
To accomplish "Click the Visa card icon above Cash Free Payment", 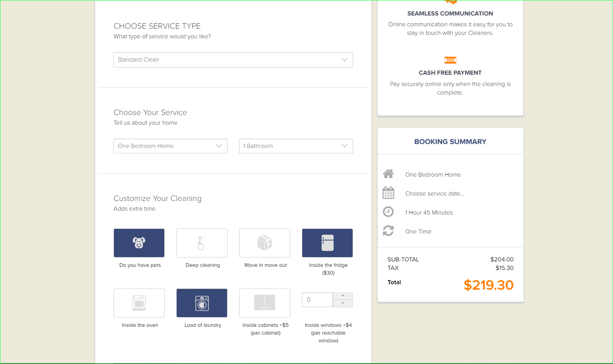I will 450,60.
